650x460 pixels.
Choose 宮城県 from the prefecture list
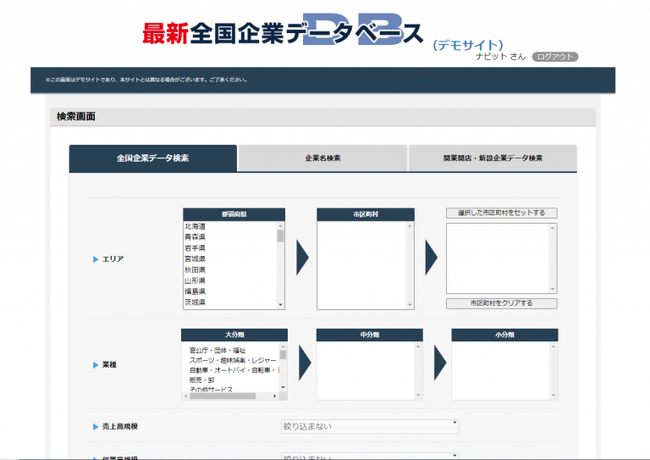coord(195,259)
